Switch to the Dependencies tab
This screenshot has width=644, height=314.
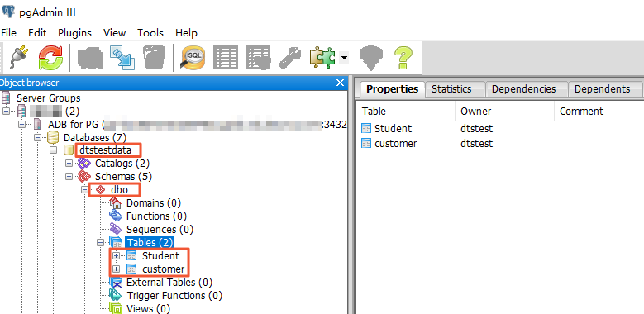[x=523, y=89]
